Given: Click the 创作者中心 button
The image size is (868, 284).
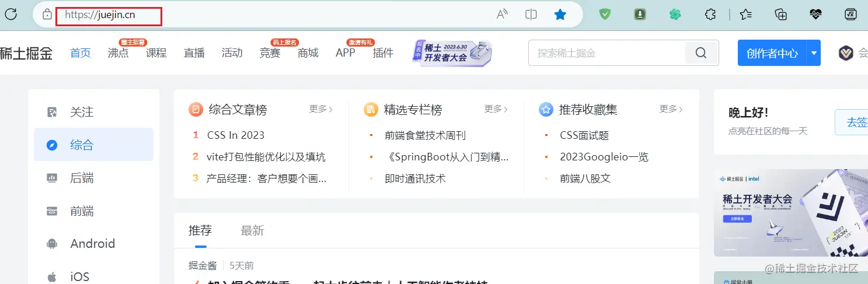Looking at the screenshot, I should coord(772,53).
